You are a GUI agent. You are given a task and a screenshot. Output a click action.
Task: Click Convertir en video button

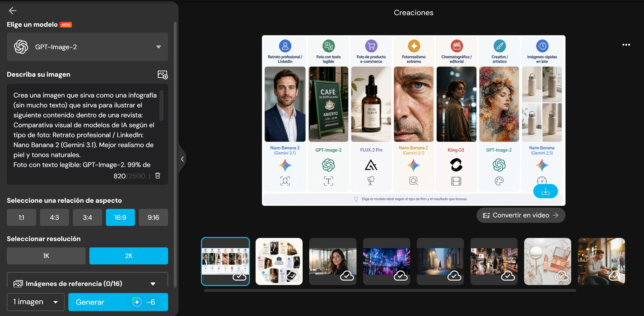click(521, 215)
